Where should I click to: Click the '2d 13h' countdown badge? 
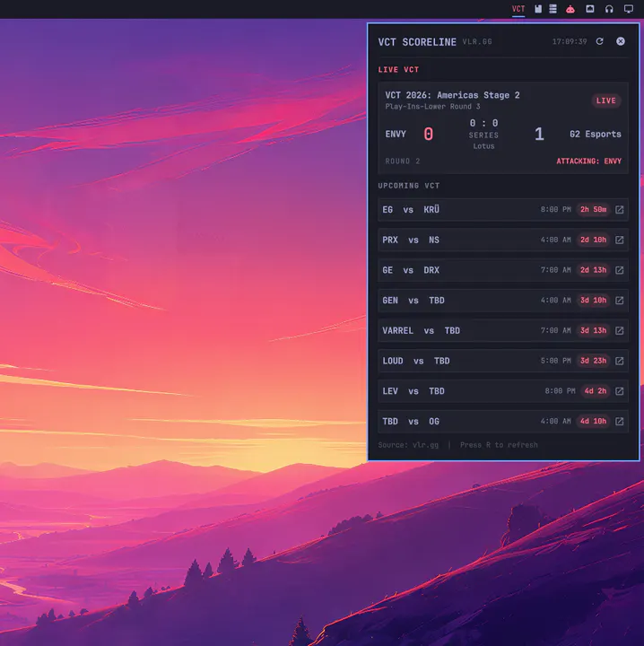[x=594, y=270]
